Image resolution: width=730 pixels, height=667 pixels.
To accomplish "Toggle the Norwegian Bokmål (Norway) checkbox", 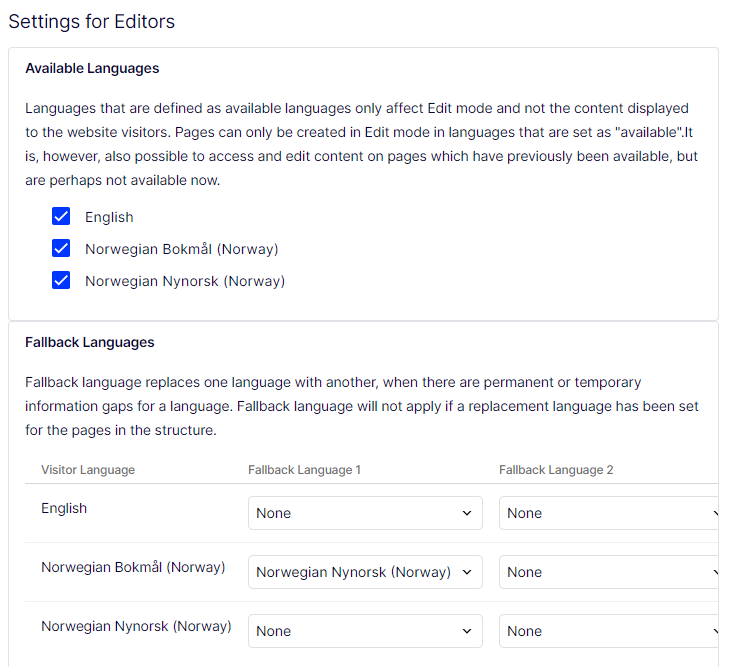I will (61, 249).
